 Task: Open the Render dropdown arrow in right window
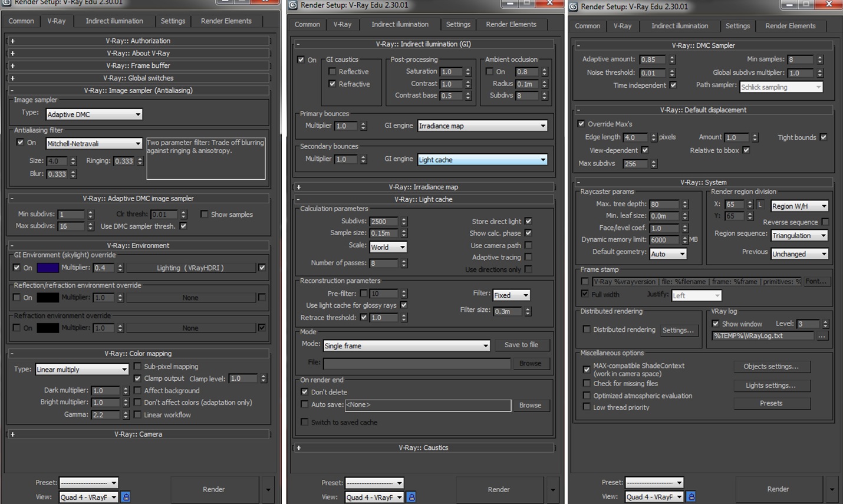pyautogui.click(x=832, y=489)
